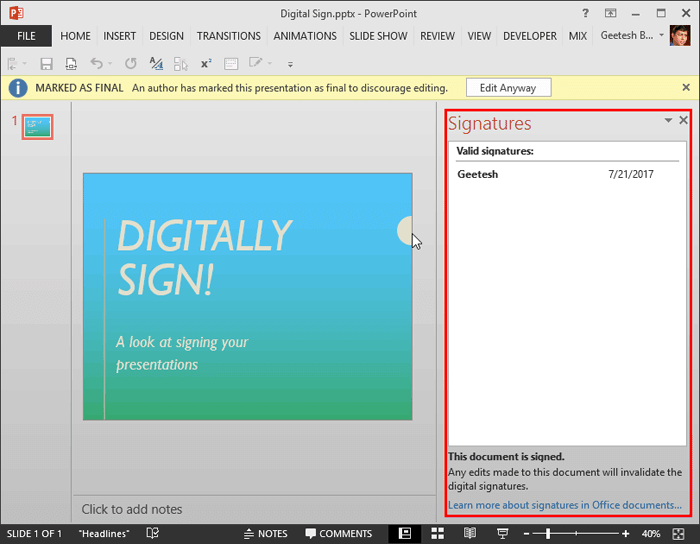Toggle COMMENTS pane in status bar

[338, 533]
